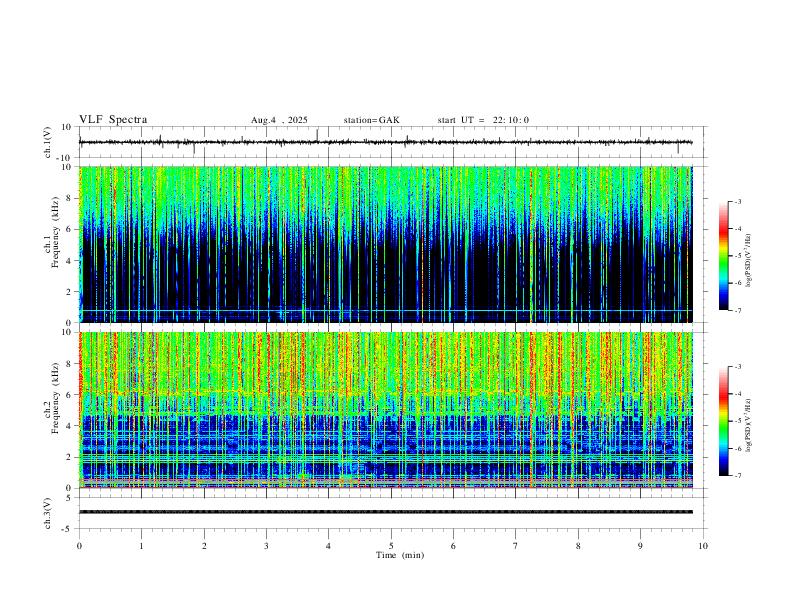Click time axis tick label '3'

point(266,546)
